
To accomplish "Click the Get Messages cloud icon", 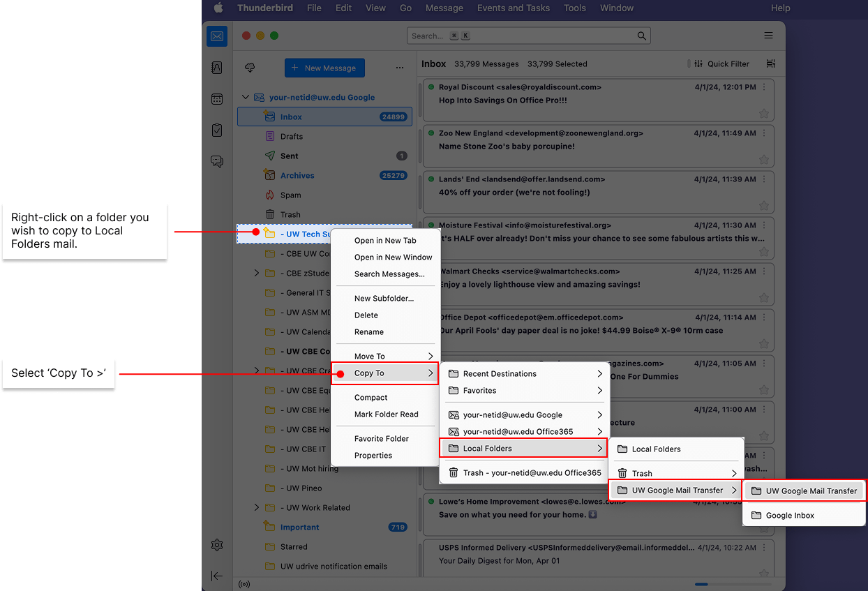I will 250,68.
